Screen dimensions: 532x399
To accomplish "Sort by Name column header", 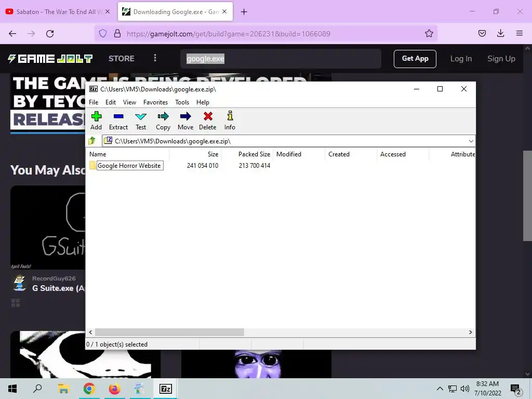I will (x=128, y=154).
